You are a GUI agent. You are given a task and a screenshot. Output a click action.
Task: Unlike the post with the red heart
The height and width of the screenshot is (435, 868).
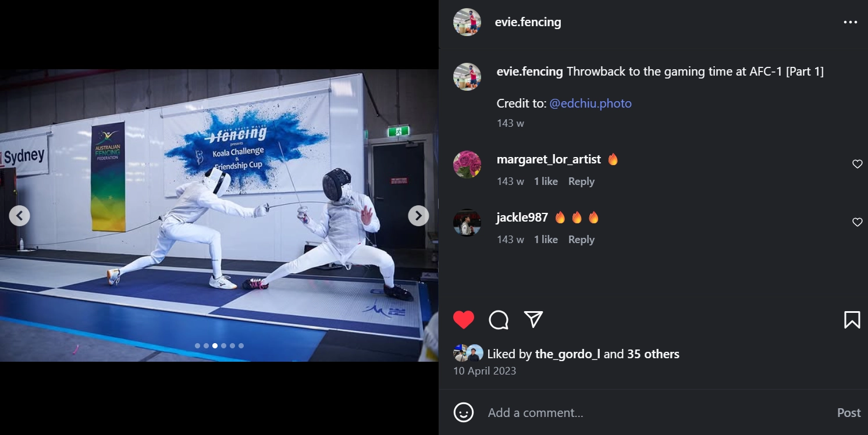click(464, 320)
